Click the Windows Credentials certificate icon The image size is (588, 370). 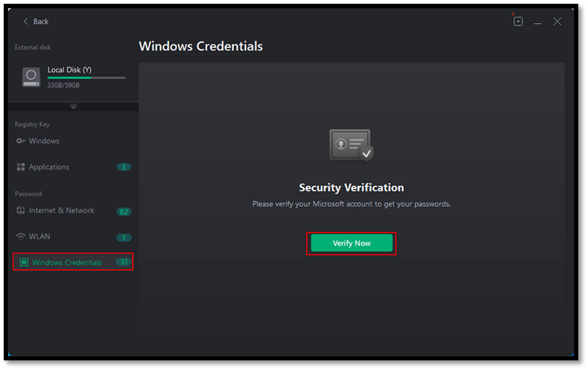(23, 262)
